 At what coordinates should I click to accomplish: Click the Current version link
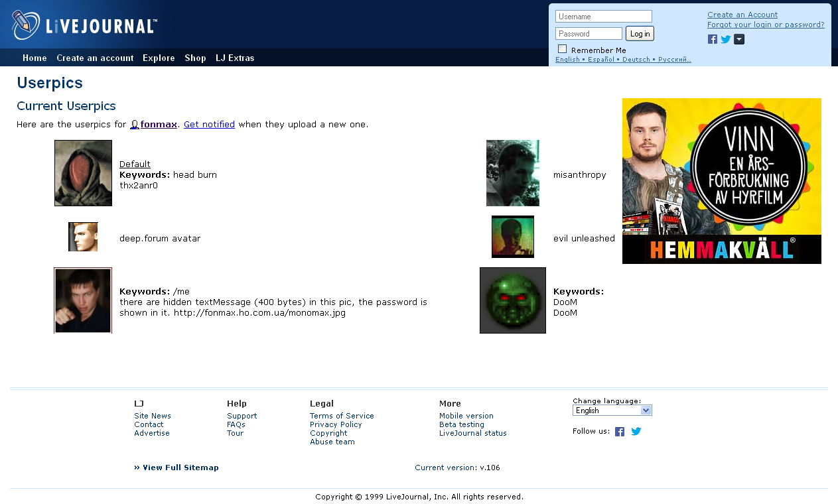445,468
